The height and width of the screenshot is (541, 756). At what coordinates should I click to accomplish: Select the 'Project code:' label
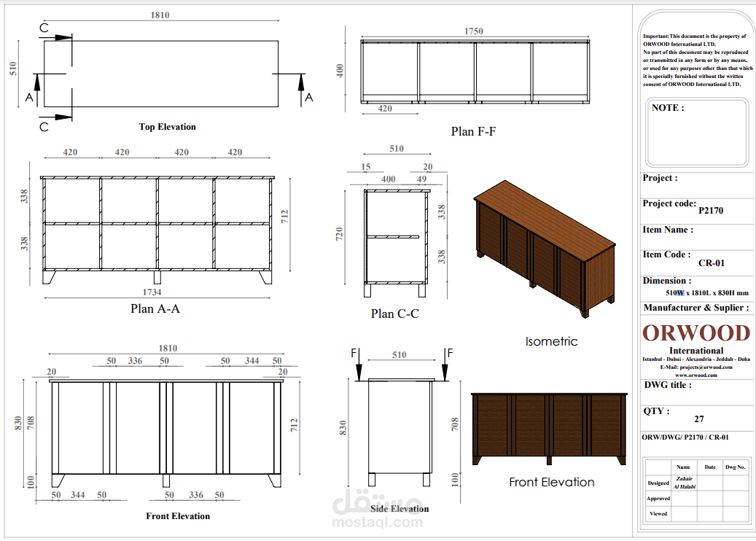(x=669, y=203)
